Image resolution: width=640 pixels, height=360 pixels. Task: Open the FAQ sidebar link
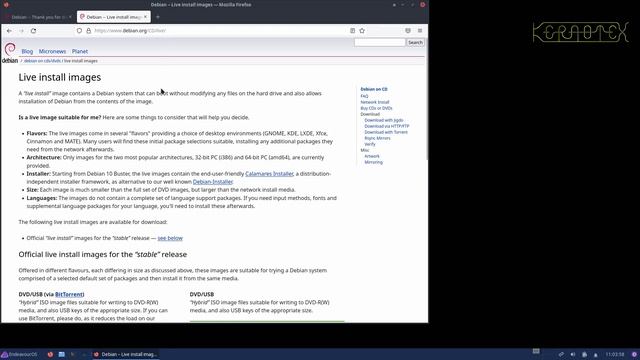coord(364,96)
